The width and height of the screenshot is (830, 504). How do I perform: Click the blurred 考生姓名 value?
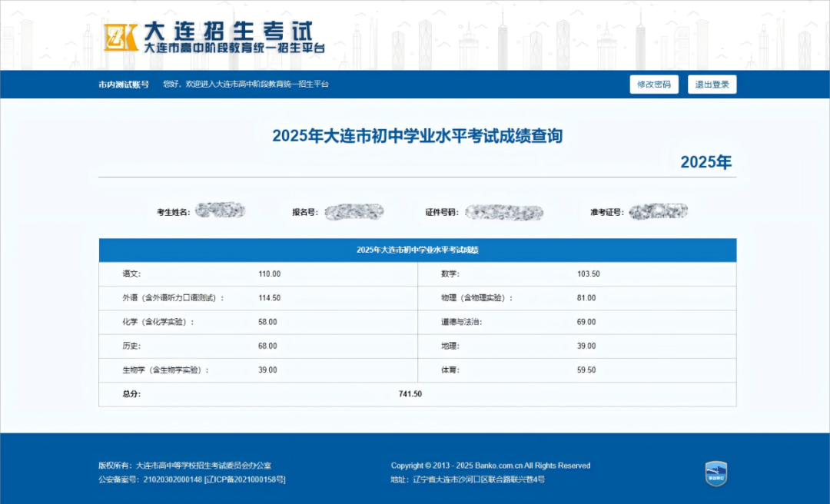(x=220, y=211)
